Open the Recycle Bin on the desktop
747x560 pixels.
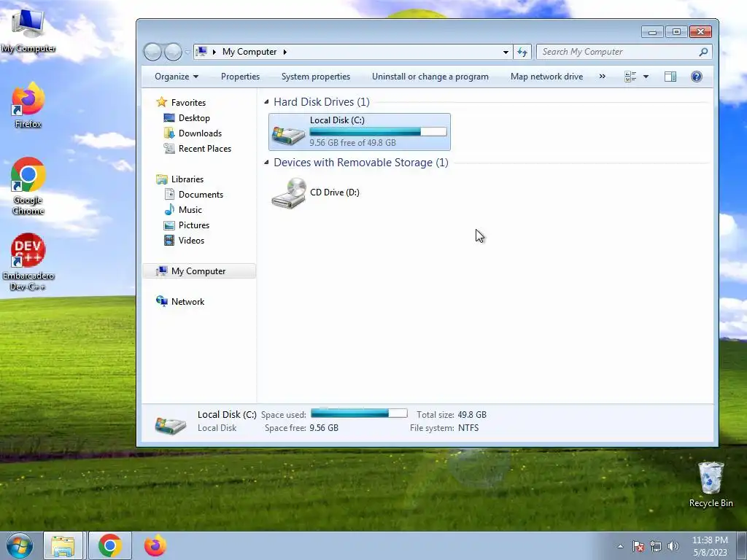point(711,484)
